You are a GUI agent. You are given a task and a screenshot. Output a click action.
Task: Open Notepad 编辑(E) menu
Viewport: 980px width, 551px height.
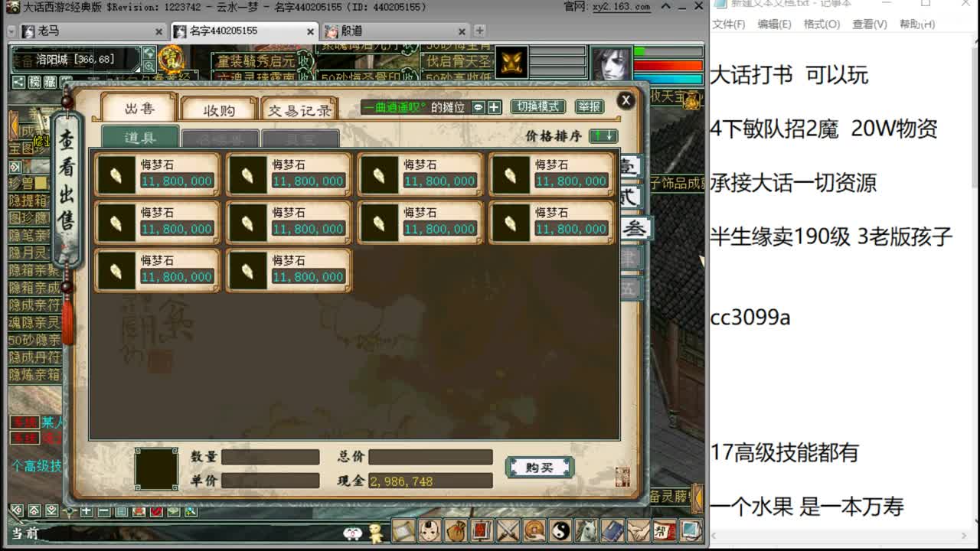pyautogui.click(x=774, y=24)
